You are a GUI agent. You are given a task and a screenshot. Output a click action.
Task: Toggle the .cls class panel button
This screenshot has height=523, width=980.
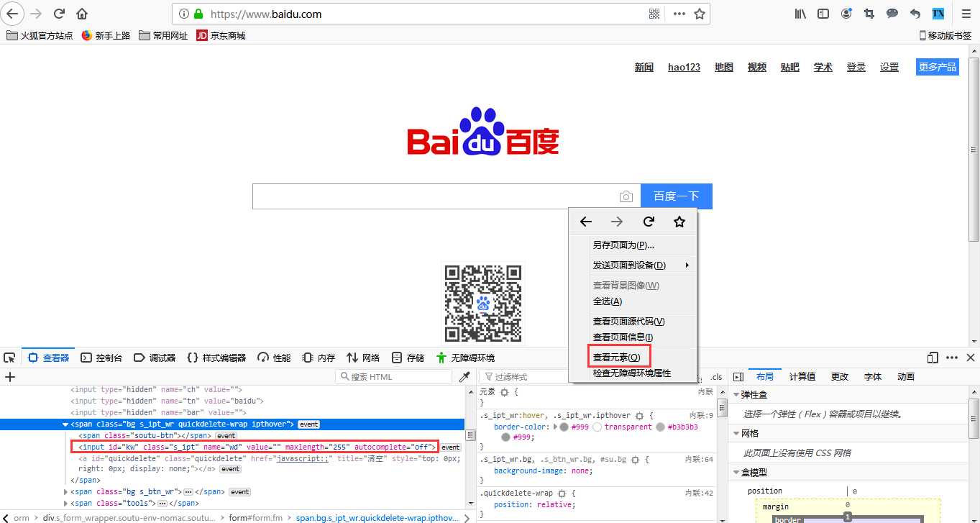coord(716,376)
